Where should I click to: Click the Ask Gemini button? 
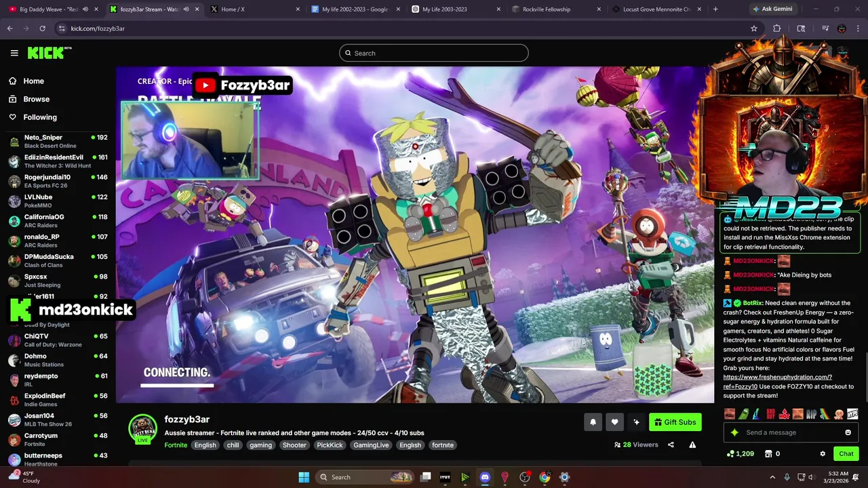(x=772, y=9)
